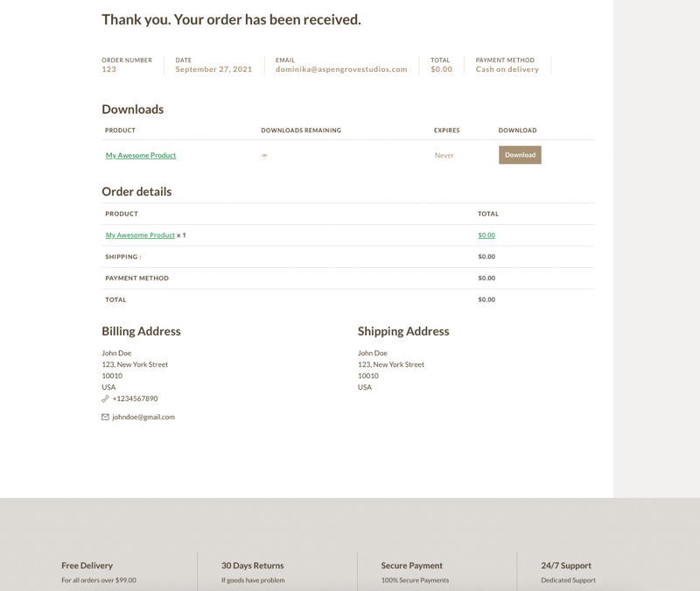
Task: Open My Awesome Product in Order details
Action: [140, 235]
